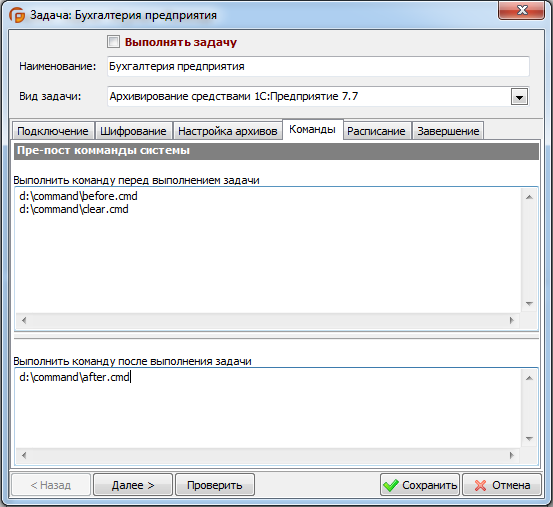Click up arrow of post-command vertical scrollbar
The image size is (553, 507).
point(529,378)
